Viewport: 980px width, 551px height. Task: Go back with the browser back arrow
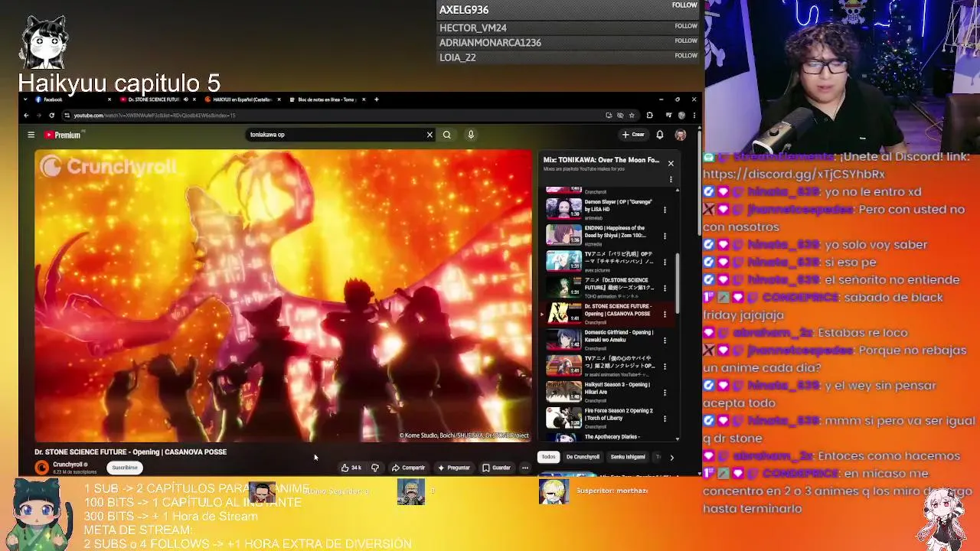(x=26, y=116)
